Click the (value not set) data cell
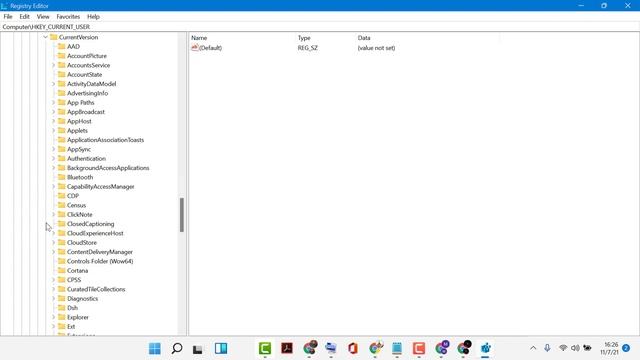The width and height of the screenshot is (640, 360). pyautogui.click(x=376, y=48)
